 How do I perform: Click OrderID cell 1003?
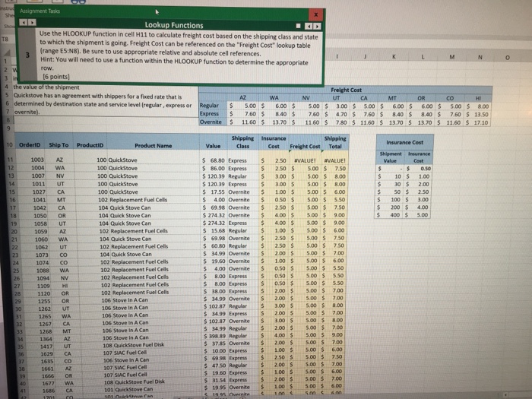coord(34,160)
